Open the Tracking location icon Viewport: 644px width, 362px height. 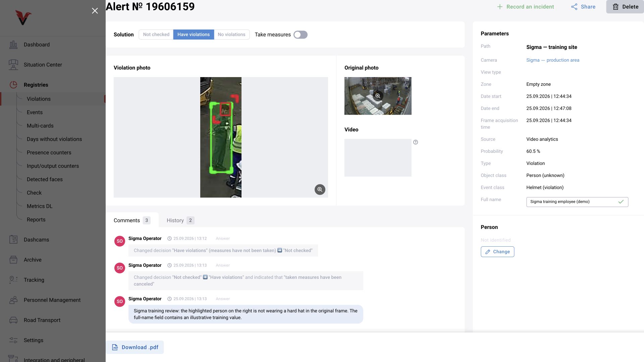(13, 280)
